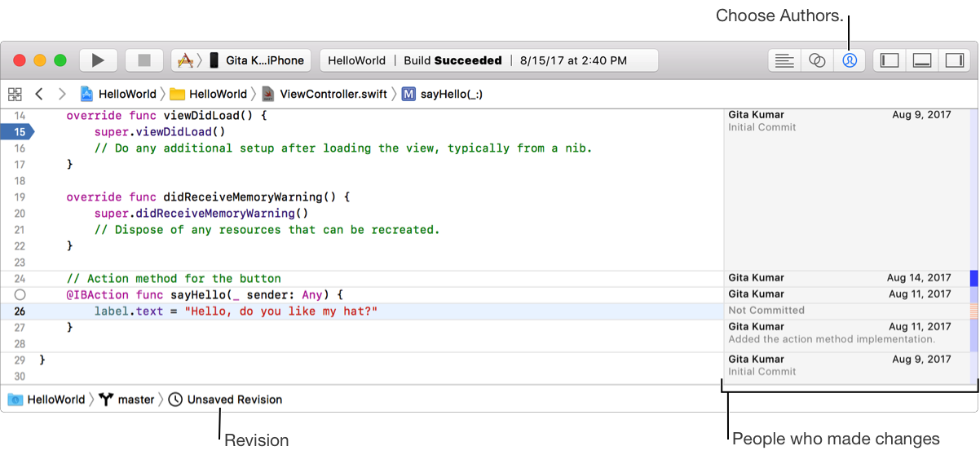
Task: Open the related items grid menu
Action: tap(15, 94)
